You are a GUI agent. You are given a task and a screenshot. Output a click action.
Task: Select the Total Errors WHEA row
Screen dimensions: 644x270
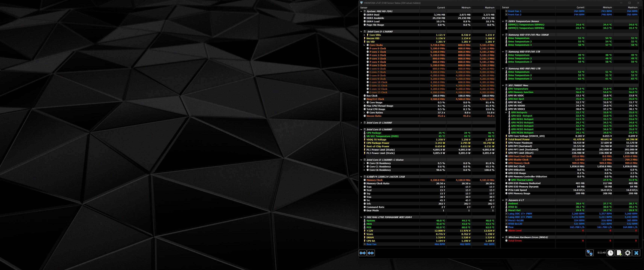(x=515, y=241)
